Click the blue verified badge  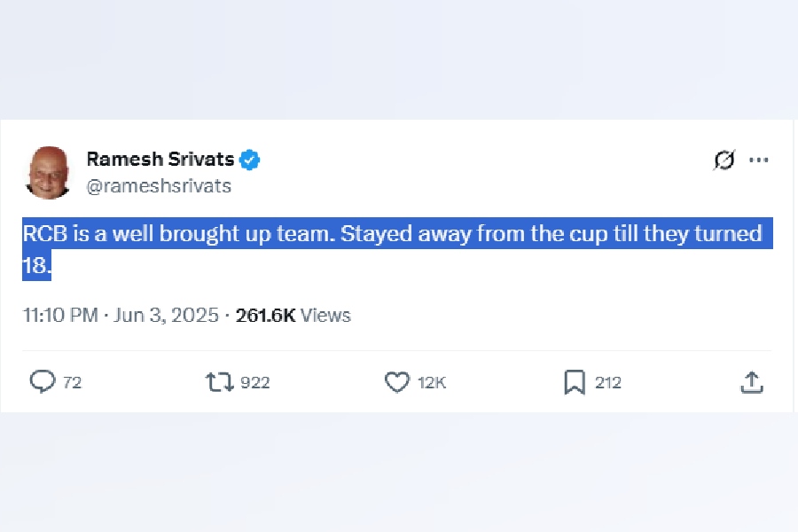(x=250, y=160)
